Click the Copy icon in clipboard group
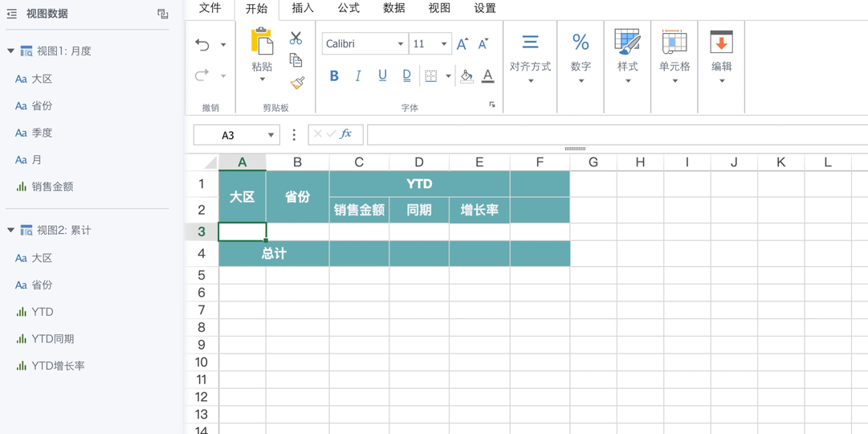The width and height of the screenshot is (868, 434). click(x=296, y=59)
